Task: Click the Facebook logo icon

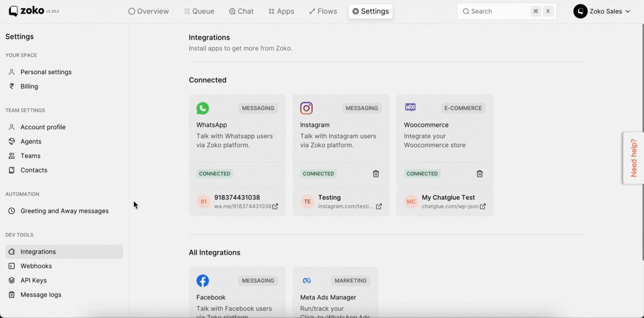Action: point(203,281)
